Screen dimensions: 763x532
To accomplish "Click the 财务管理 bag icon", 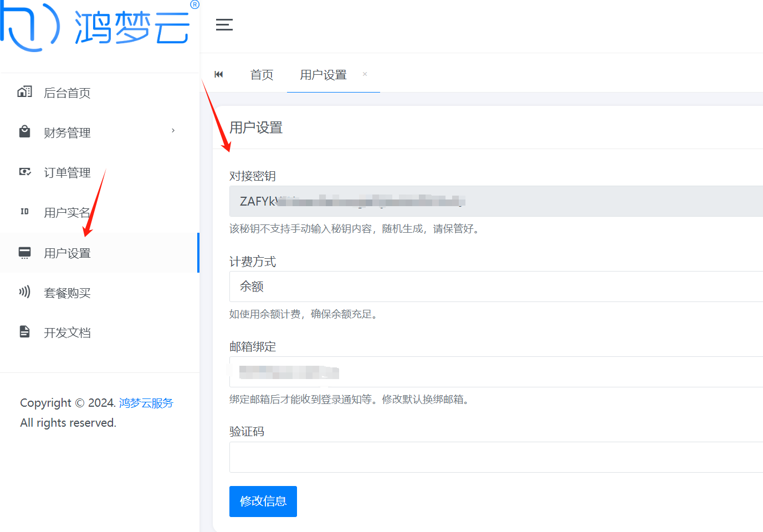I will click(x=25, y=132).
